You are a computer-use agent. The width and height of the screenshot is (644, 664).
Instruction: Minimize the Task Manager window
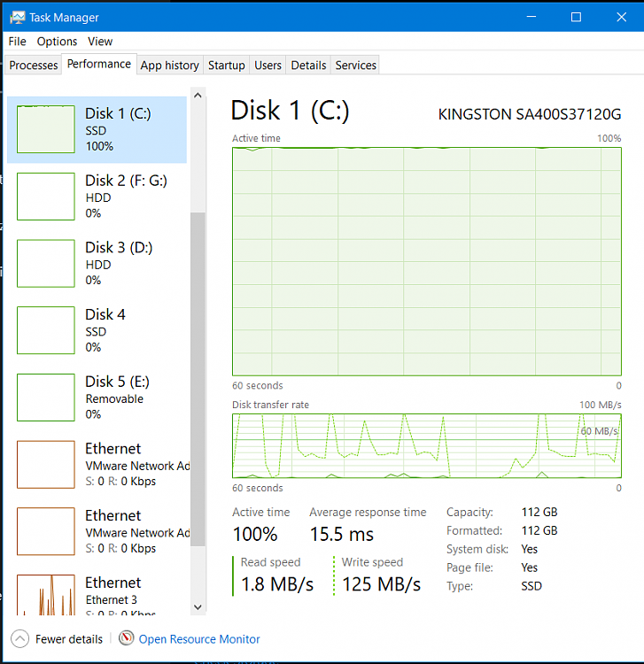pos(531,17)
